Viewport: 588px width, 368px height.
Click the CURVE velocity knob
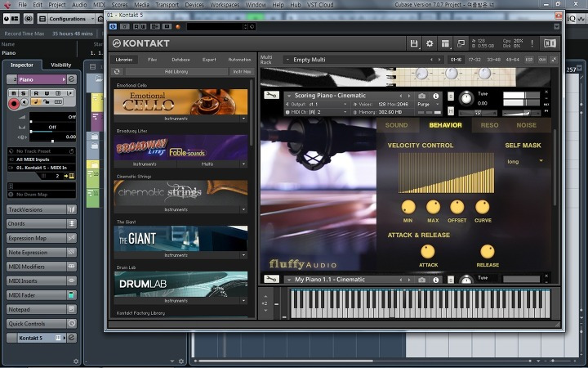(483, 207)
